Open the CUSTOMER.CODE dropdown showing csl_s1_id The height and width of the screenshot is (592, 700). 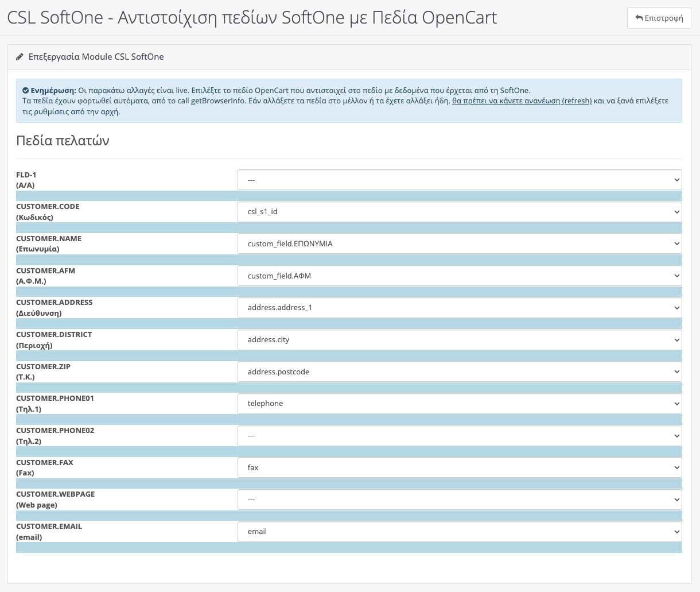[x=460, y=212]
